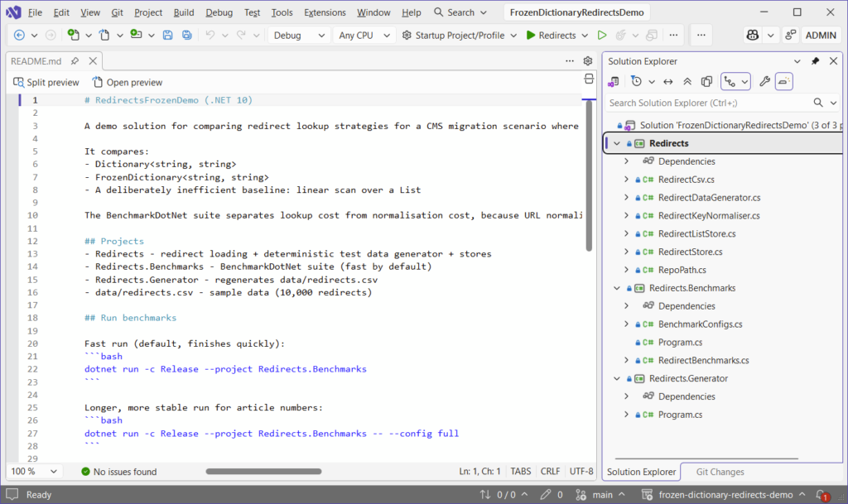Sync Solution Explorer with active document
The height and width of the screenshot is (504, 848).
click(668, 81)
